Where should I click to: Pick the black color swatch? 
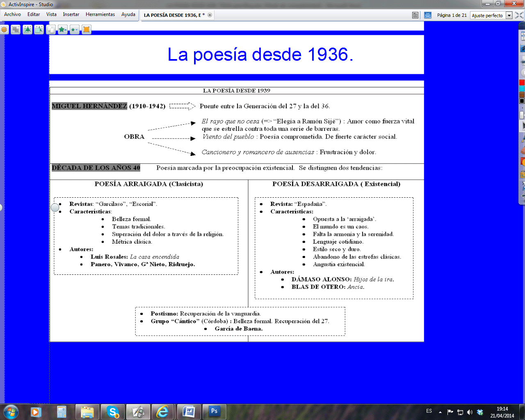(522, 101)
